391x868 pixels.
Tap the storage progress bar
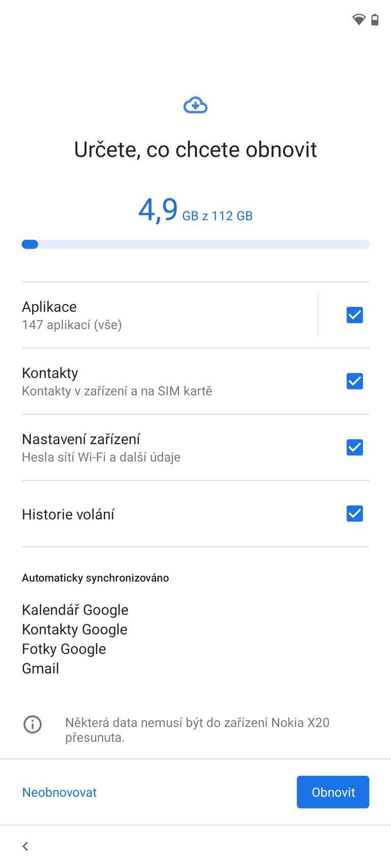tap(195, 244)
